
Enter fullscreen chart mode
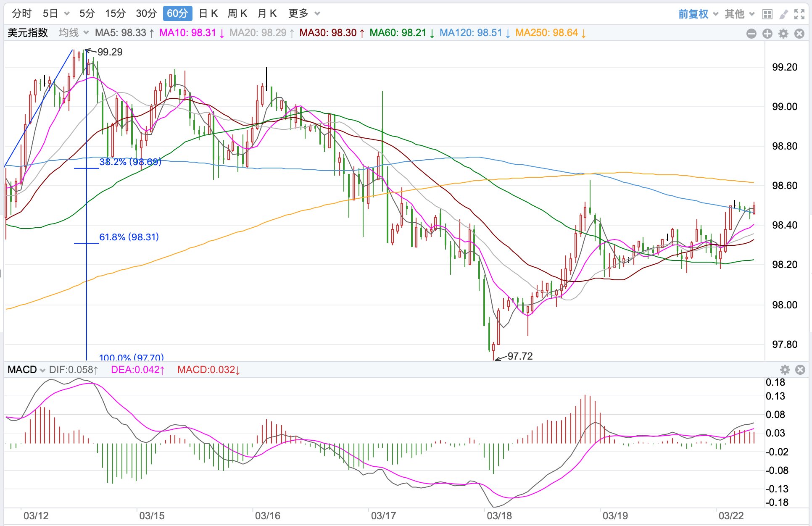click(799, 14)
